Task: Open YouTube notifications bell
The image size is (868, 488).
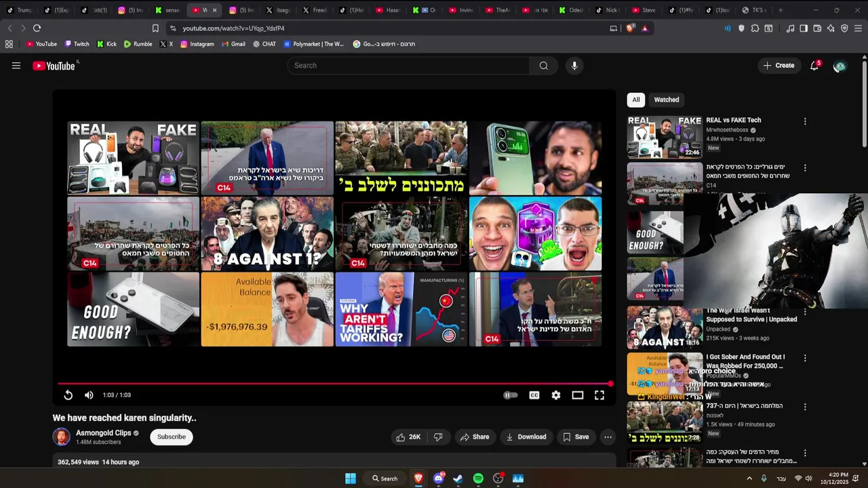Action: [x=814, y=66]
